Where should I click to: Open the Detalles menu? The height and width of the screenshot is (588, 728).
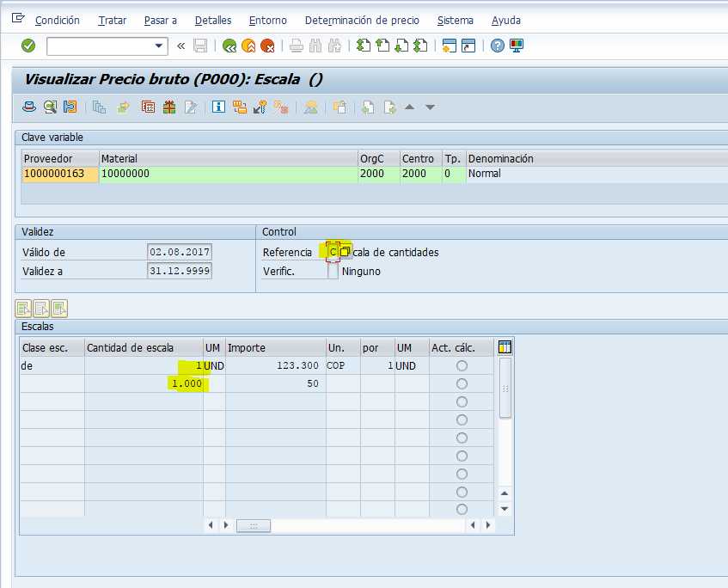pyautogui.click(x=212, y=21)
